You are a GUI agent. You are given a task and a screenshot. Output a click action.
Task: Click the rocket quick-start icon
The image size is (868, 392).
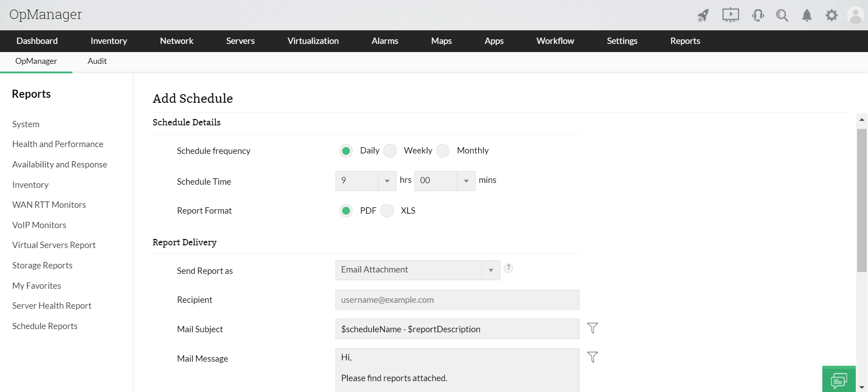(x=703, y=15)
